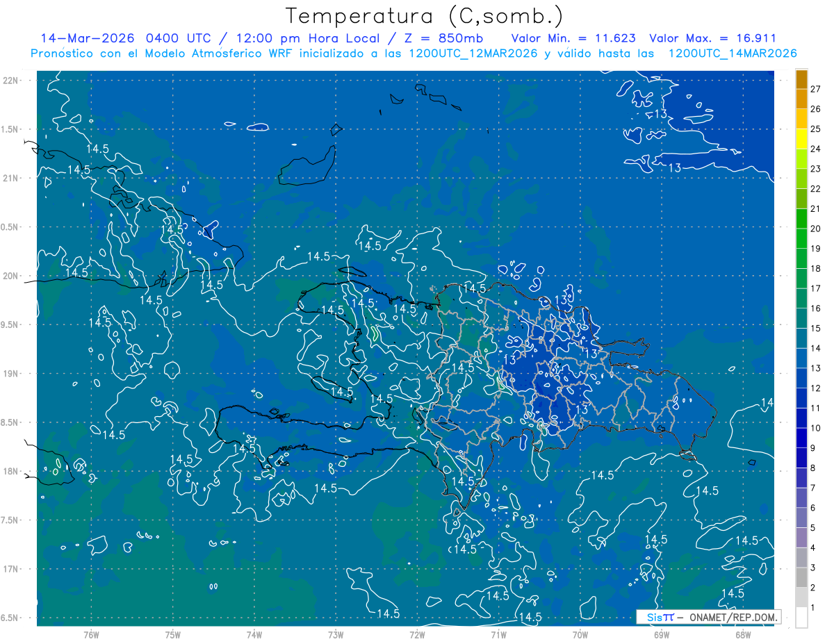This screenshot has width=834, height=644.
Task: Click the colorbar label 16
Action: pyautogui.click(x=816, y=308)
